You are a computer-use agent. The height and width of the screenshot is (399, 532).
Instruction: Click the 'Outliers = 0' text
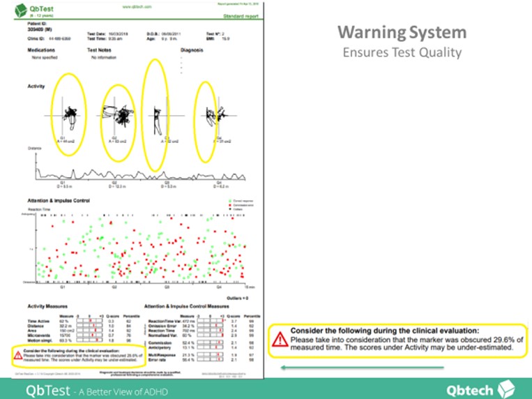237,298
